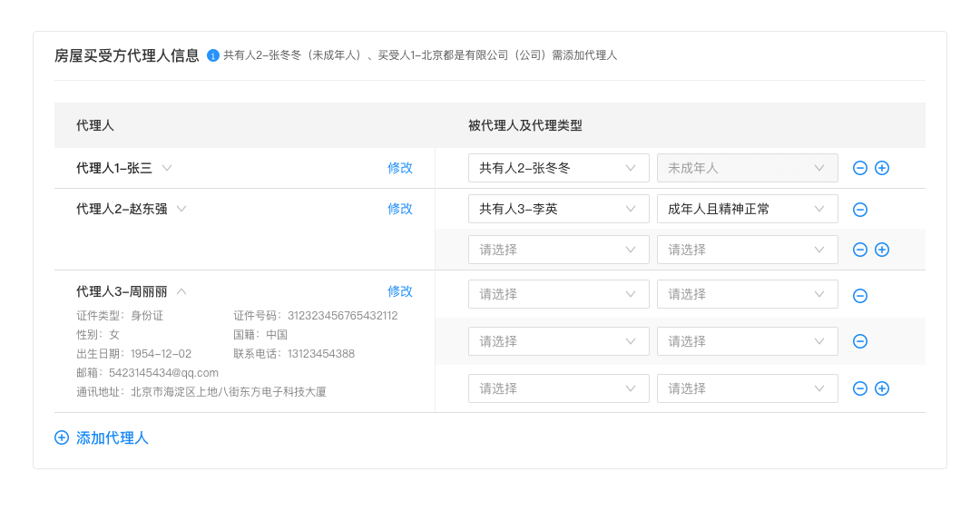Open the disabled 未成年人 type dropdown
Screen dimensions: 980x511
tap(748, 168)
